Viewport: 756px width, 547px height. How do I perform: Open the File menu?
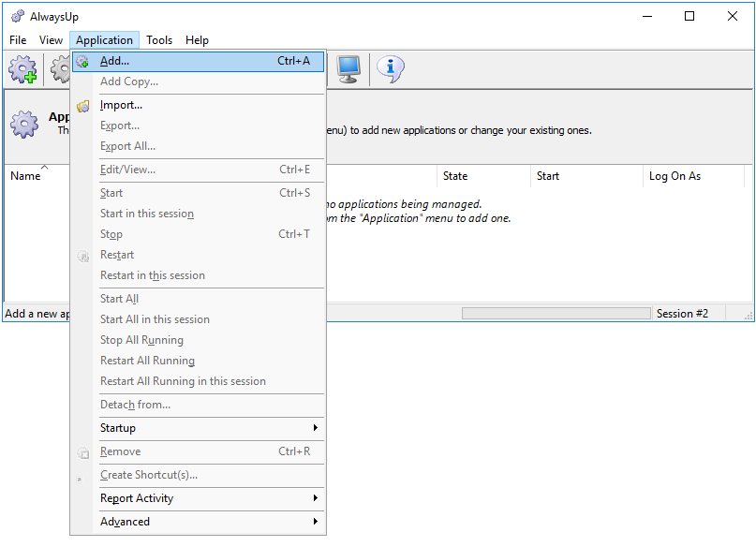[18, 40]
